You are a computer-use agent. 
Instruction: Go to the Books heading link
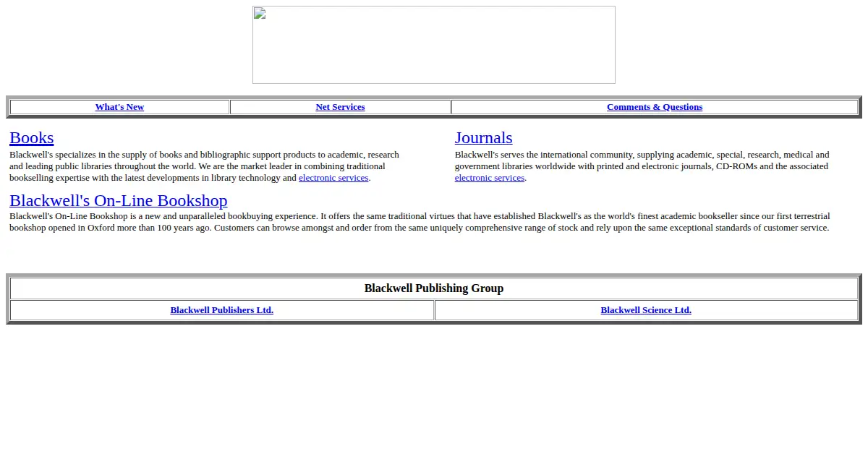(32, 137)
